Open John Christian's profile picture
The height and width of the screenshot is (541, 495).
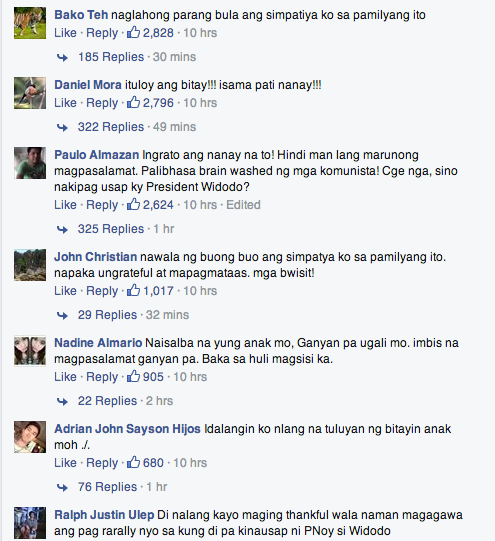[x=30, y=265]
